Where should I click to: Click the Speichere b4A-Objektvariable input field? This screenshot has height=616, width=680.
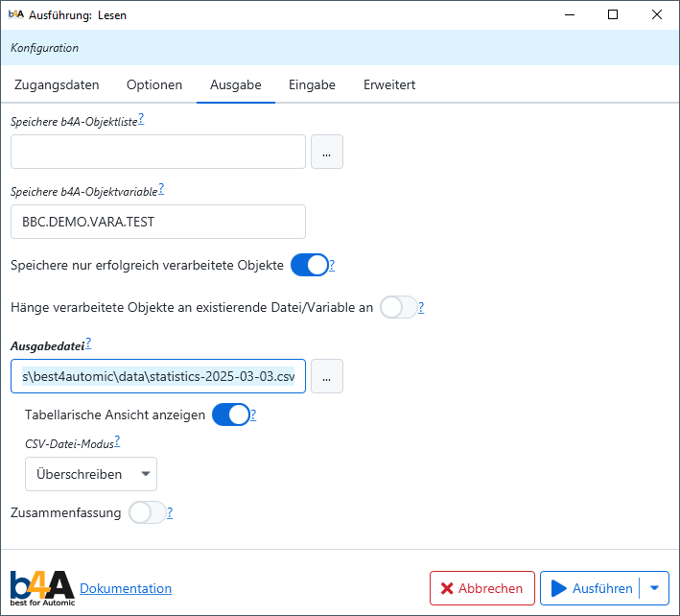tap(158, 222)
